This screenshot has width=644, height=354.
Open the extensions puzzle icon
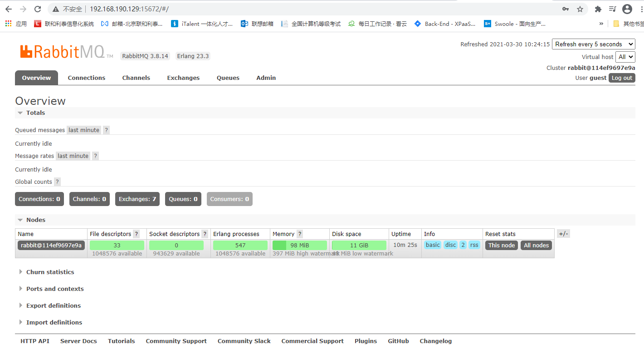tap(598, 9)
